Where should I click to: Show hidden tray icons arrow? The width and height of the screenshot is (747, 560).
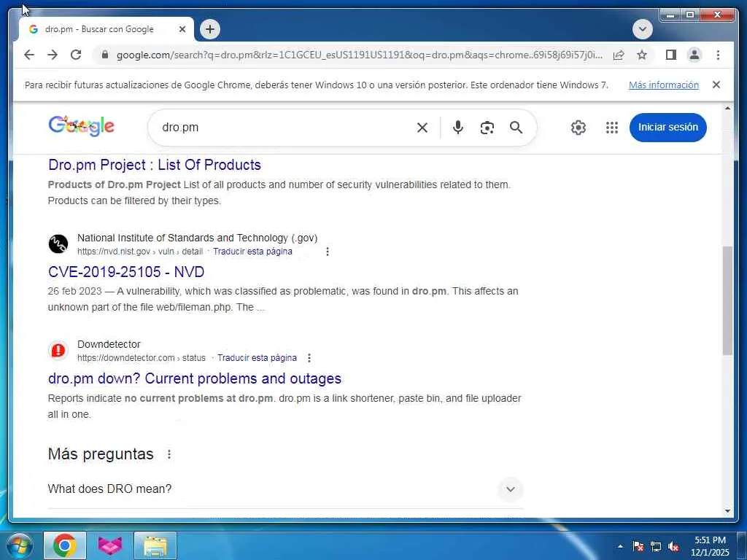coord(620,547)
